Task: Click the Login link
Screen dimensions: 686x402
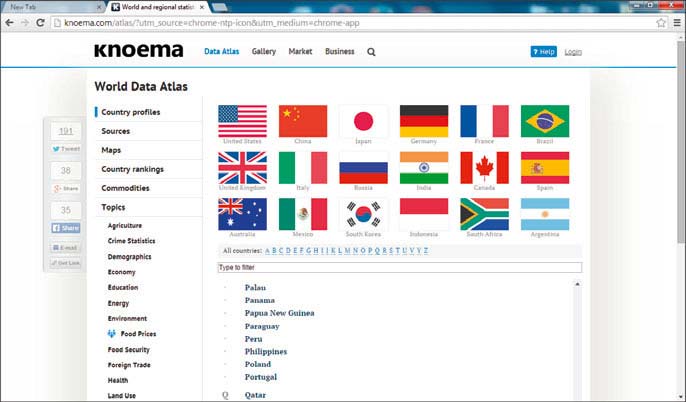Action: pyautogui.click(x=573, y=52)
